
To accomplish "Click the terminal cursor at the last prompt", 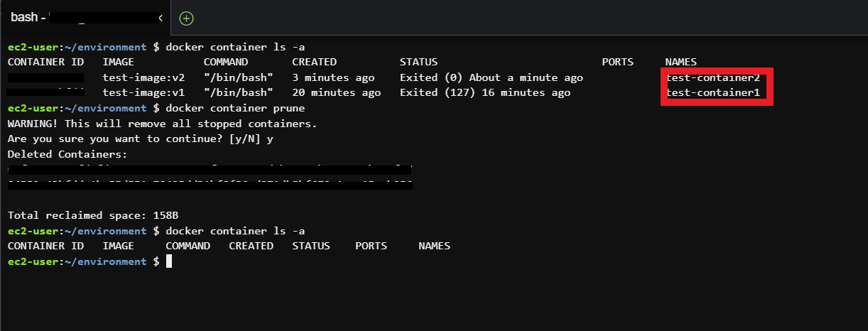I will [x=169, y=261].
